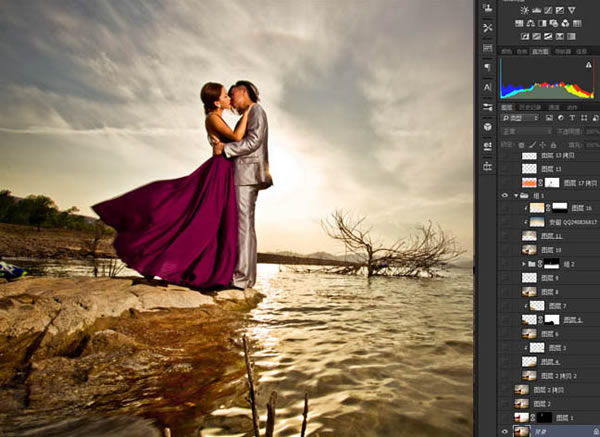Add a Hue/Saturation adjustment layer
This screenshot has height=437, width=600.
[519, 23]
